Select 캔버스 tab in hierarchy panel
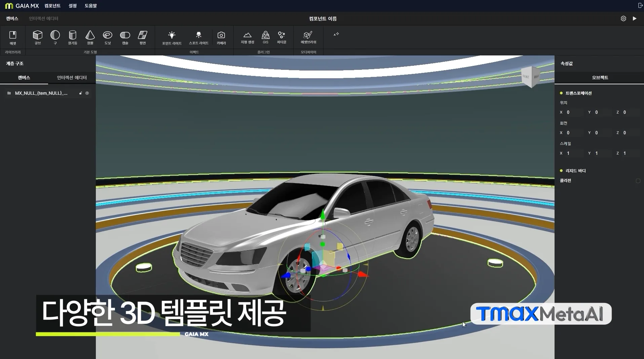This screenshot has width=644, height=359. tap(24, 78)
